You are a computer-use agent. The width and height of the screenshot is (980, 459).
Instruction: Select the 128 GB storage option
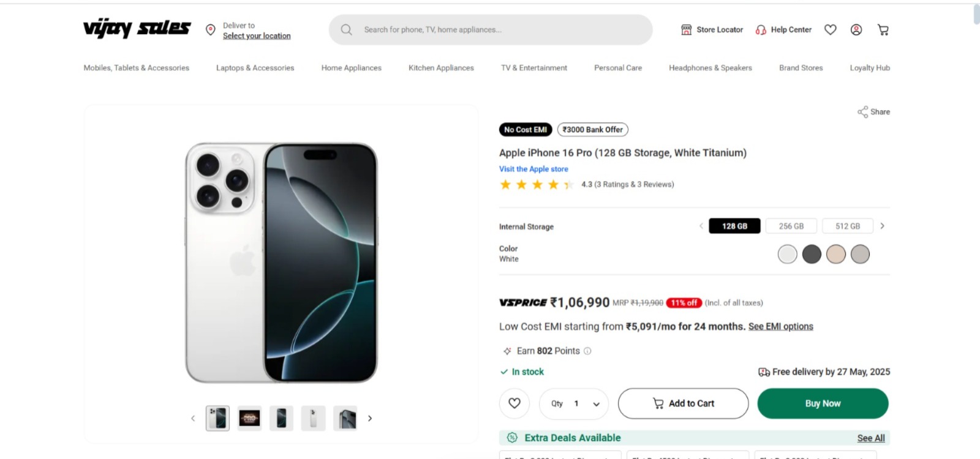pos(734,226)
